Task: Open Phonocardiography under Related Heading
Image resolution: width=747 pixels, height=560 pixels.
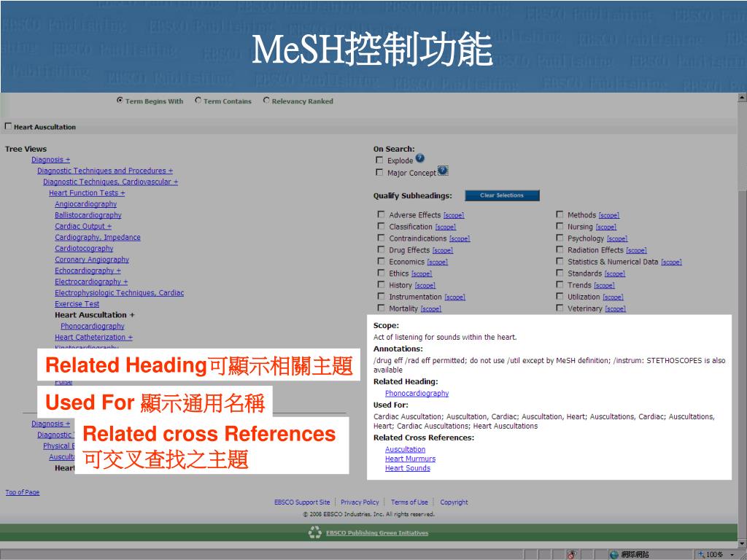Action: [x=417, y=393]
